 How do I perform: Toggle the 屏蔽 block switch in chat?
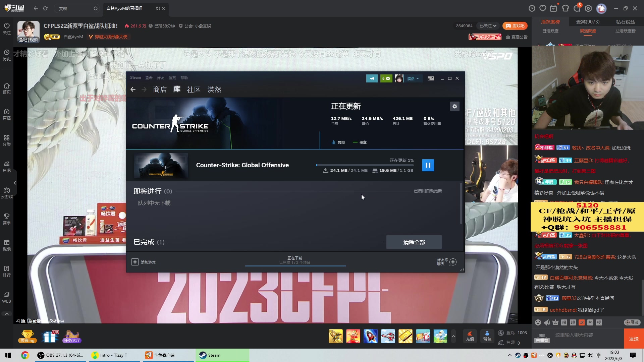pos(632,322)
